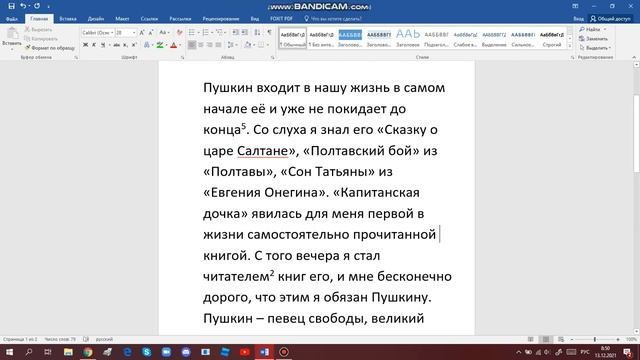This screenshot has height=360, width=640.
Task: Select the Обычный style
Action: [x=293, y=38]
